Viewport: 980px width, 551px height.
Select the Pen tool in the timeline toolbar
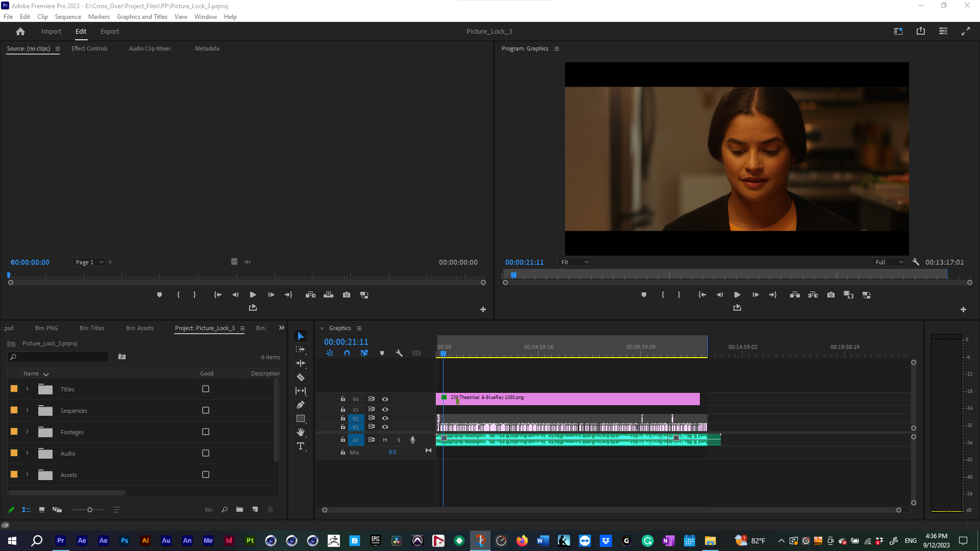pyautogui.click(x=301, y=405)
